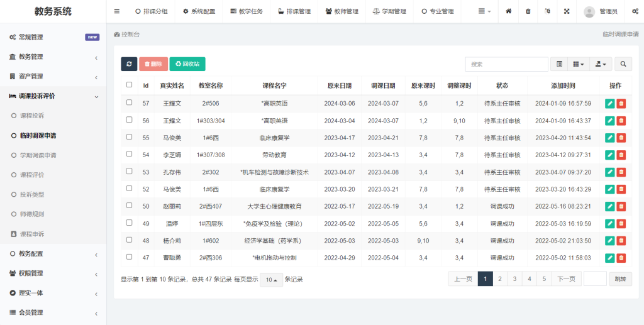Image resolution: width=644 pixels, height=325 pixels.
Task: Open the gears settings icon at top right
Action: pos(635,11)
